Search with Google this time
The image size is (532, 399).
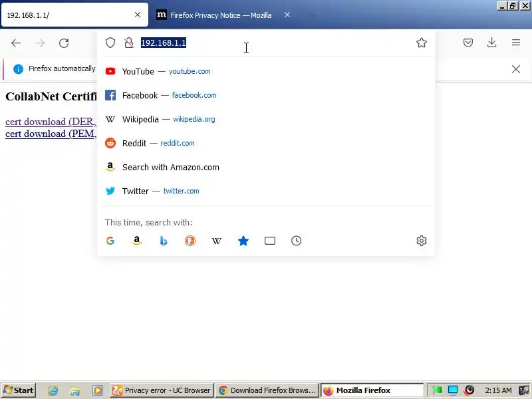[x=110, y=241]
